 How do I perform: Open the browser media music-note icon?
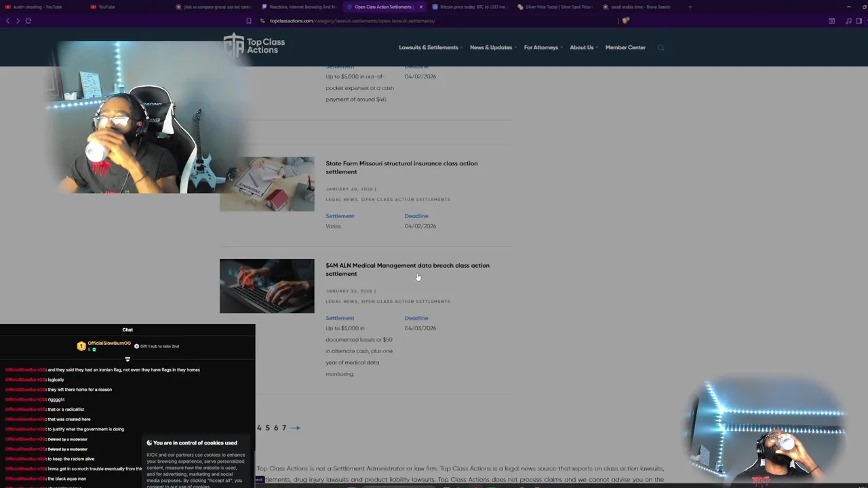pos(848,21)
